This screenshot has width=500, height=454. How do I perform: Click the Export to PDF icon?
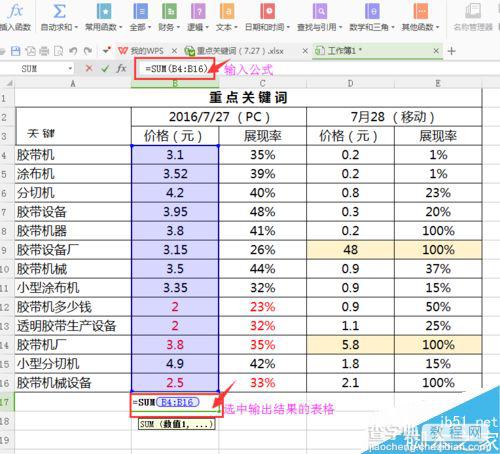[x=30, y=51]
